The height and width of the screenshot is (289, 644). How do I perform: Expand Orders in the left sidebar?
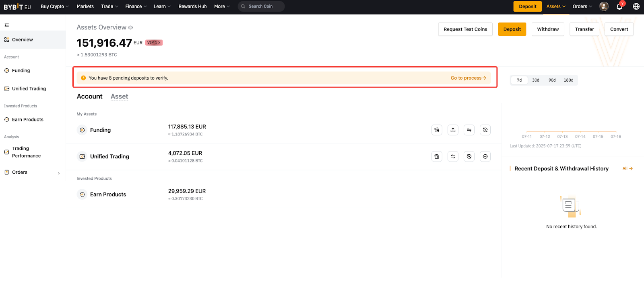32,172
